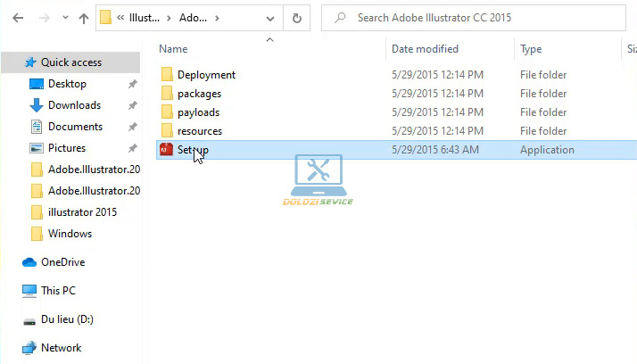
Task: Open Downloads in Quick access
Action: (73, 105)
